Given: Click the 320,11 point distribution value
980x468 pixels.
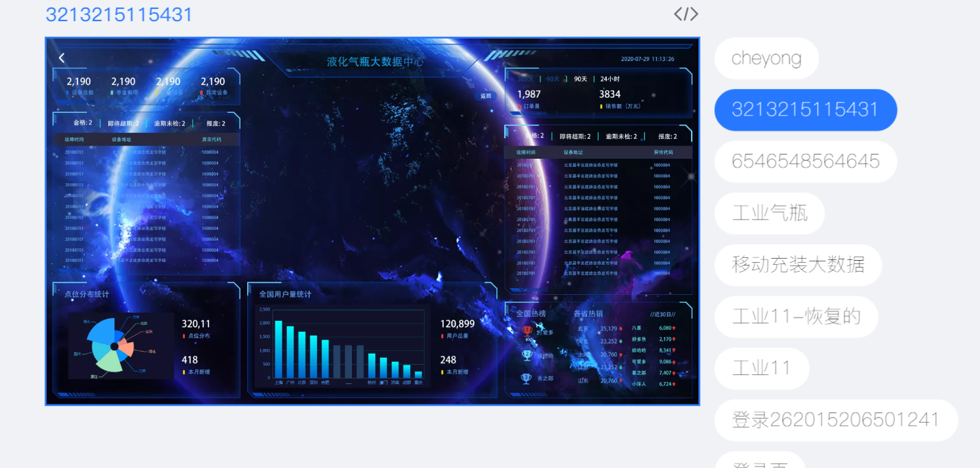Looking at the screenshot, I should point(196,324).
